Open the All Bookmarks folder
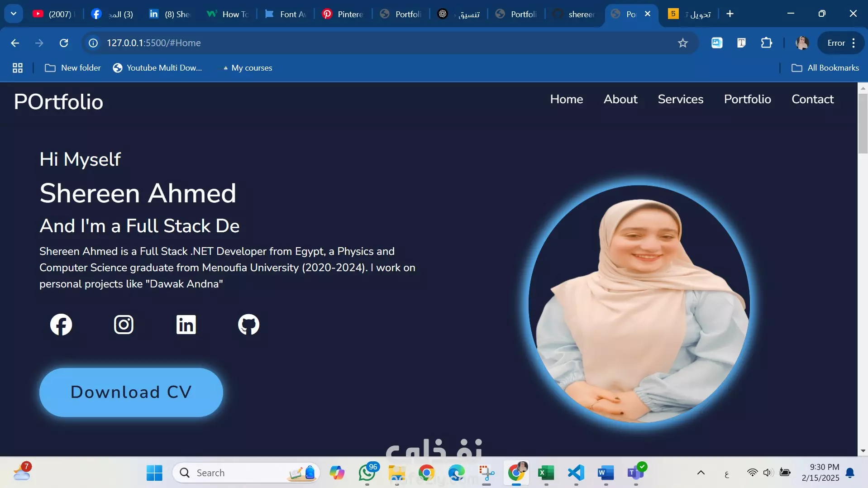The height and width of the screenshot is (488, 868). [x=825, y=68]
